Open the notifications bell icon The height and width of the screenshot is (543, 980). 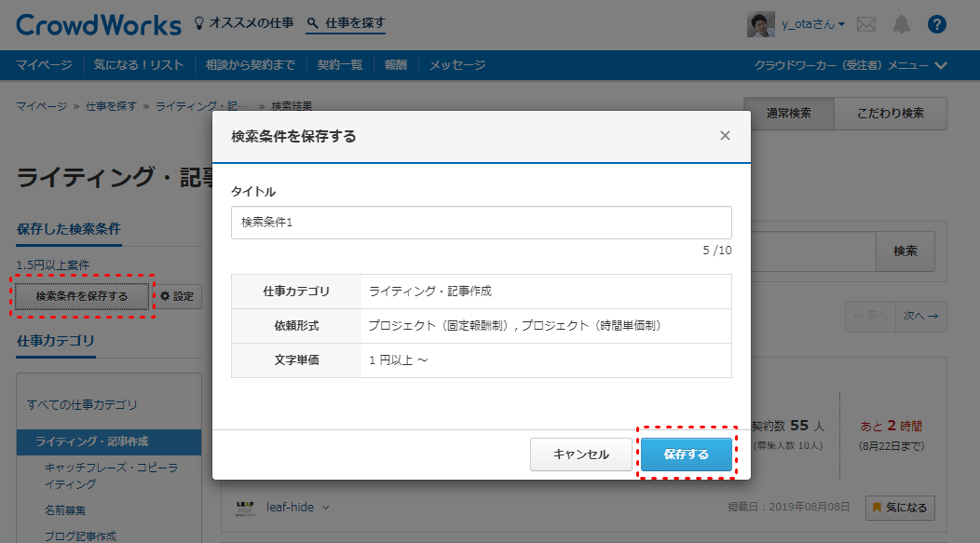(902, 24)
